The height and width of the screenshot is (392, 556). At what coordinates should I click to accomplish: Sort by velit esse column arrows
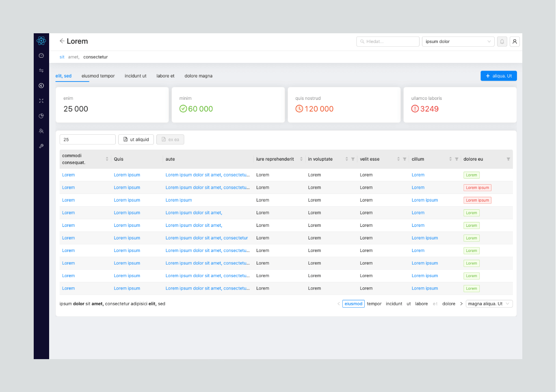pyautogui.click(x=398, y=159)
